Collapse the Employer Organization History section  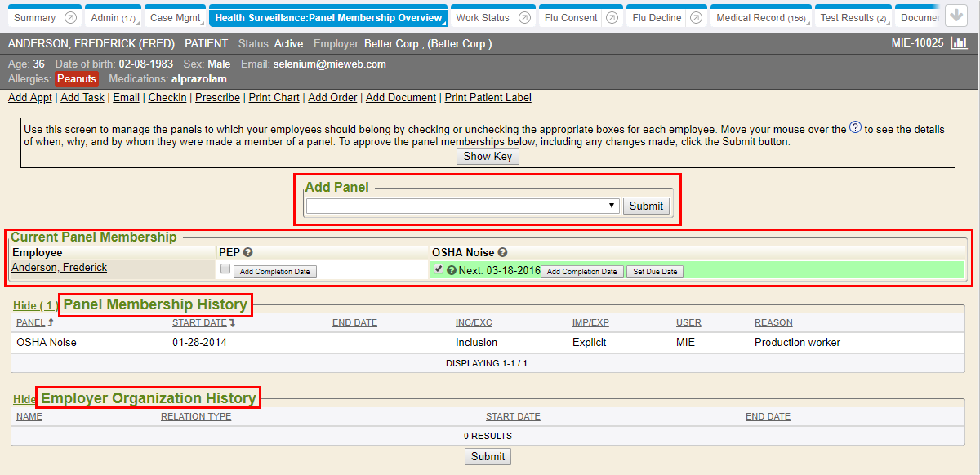pyautogui.click(x=24, y=400)
